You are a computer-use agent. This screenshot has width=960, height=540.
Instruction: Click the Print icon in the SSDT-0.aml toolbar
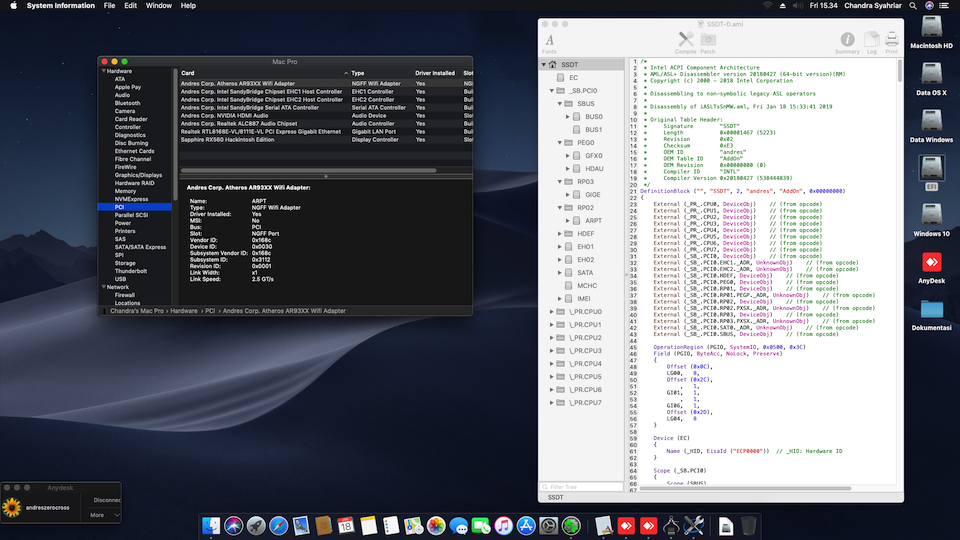[x=892, y=40]
